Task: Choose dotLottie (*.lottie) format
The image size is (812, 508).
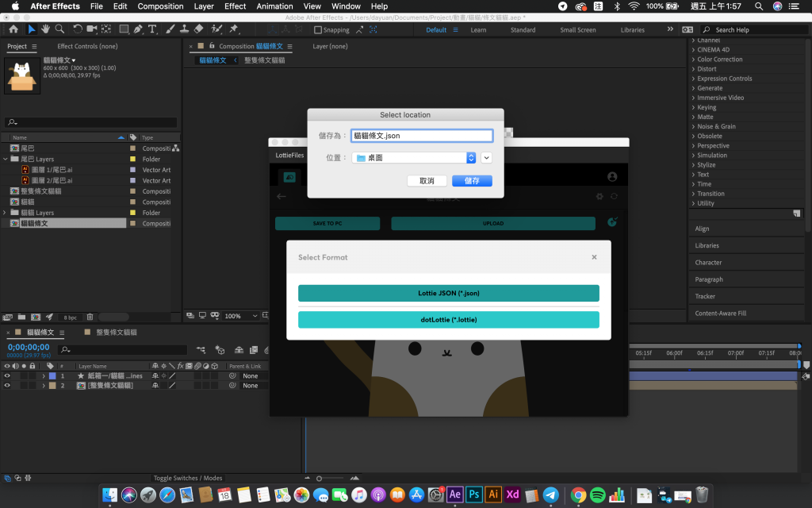Action: tap(449, 320)
